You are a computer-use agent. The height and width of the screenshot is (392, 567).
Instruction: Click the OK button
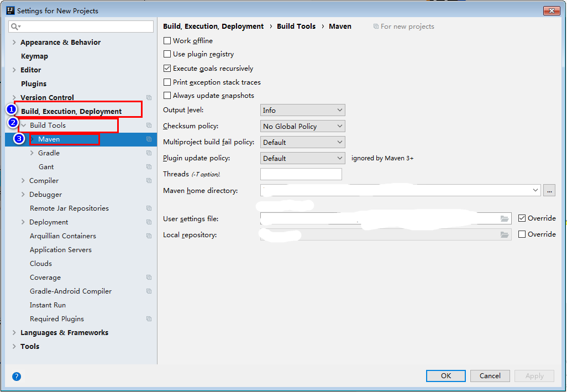point(446,376)
